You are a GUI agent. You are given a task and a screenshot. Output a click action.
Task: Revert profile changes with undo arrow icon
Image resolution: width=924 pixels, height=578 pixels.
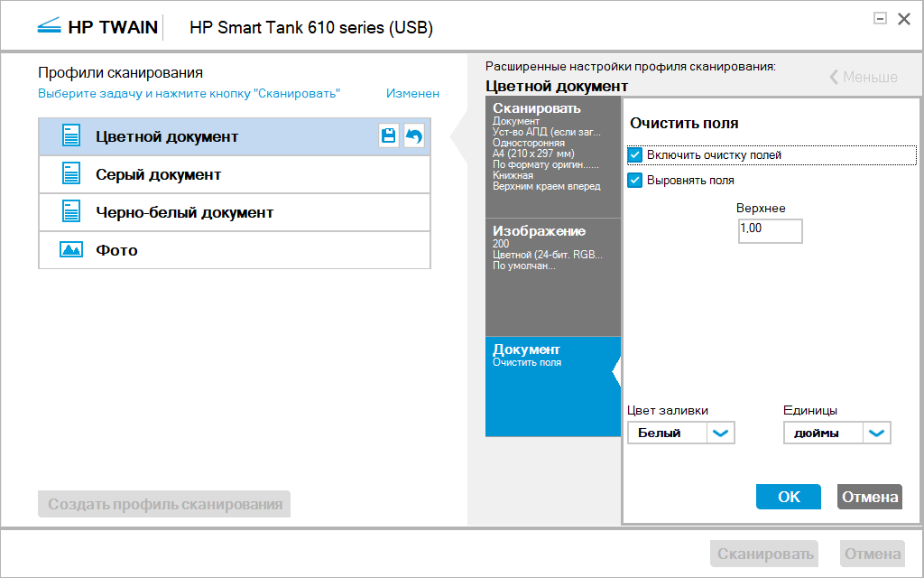pyautogui.click(x=414, y=136)
